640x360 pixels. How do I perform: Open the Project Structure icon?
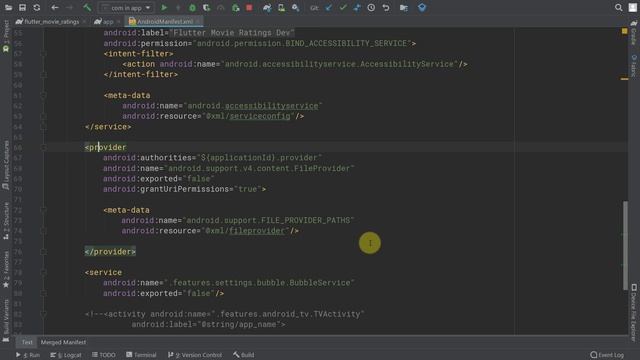point(404,8)
